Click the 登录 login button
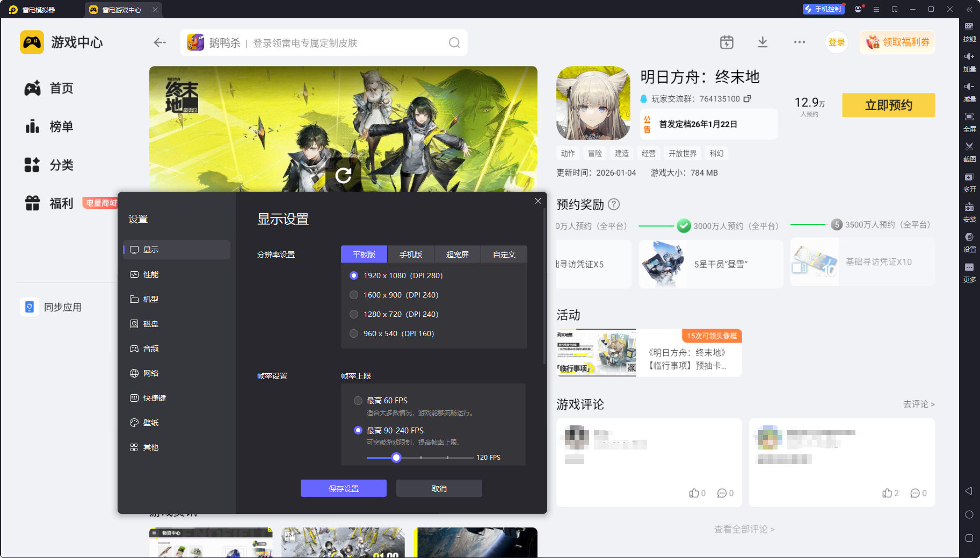This screenshot has height=558, width=980. (x=837, y=42)
